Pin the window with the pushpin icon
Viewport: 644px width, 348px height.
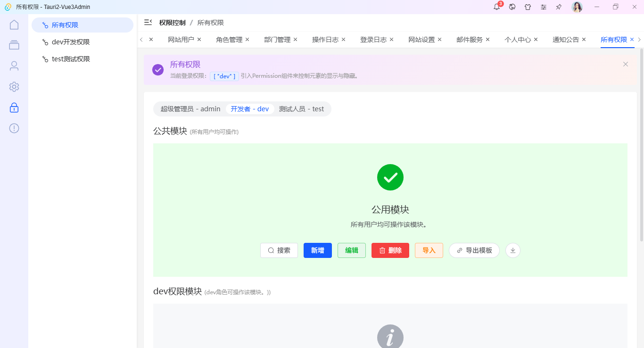tap(559, 7)
